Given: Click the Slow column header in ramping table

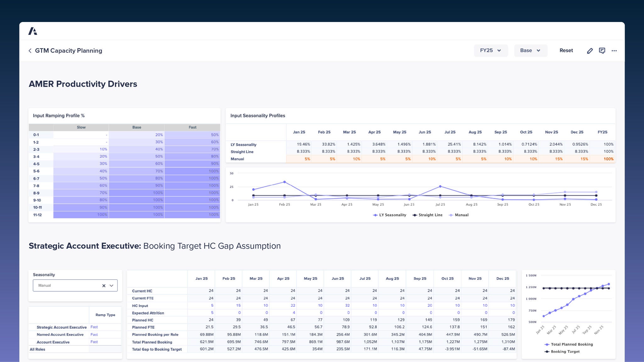Looking at the screenshot, I should 81,127.
